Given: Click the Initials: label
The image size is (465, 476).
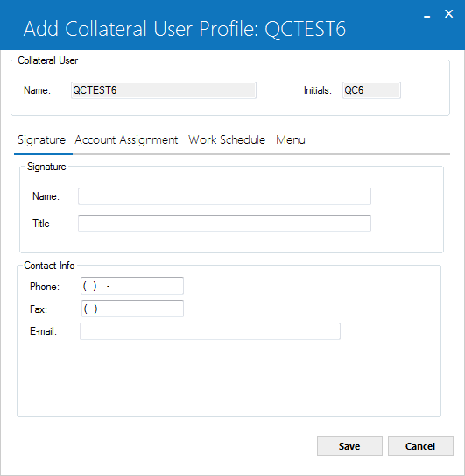Looking at the screenshot, I should [318, 90].
